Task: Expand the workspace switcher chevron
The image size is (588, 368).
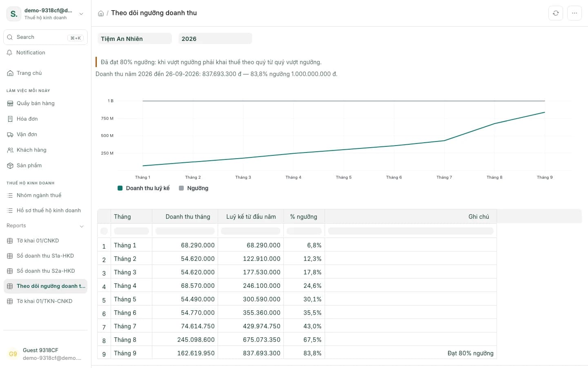Action: point(81,14)
